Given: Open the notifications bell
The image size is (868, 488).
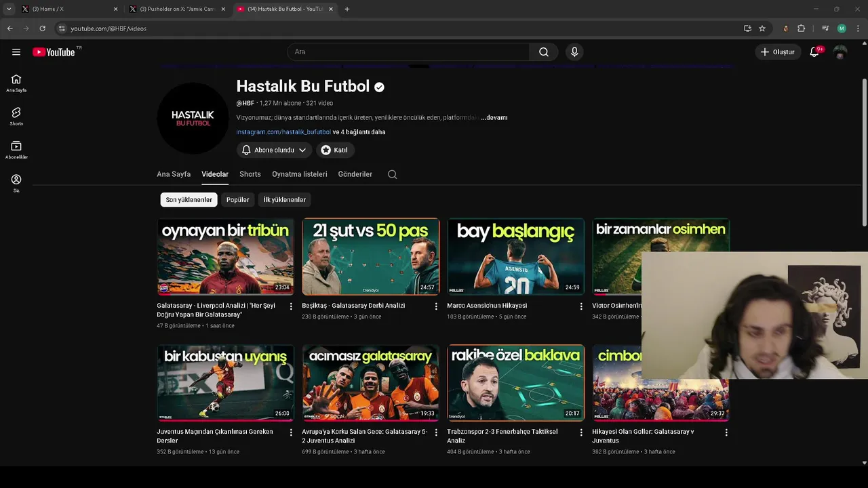Looking at the screenshot, I should (x=814, y=52).
